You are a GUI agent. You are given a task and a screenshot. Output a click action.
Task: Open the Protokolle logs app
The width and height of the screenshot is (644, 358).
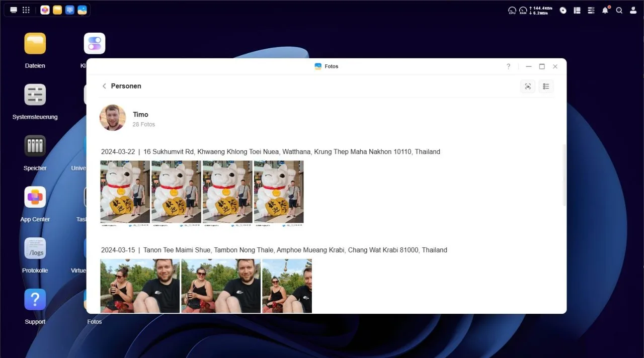35,254
